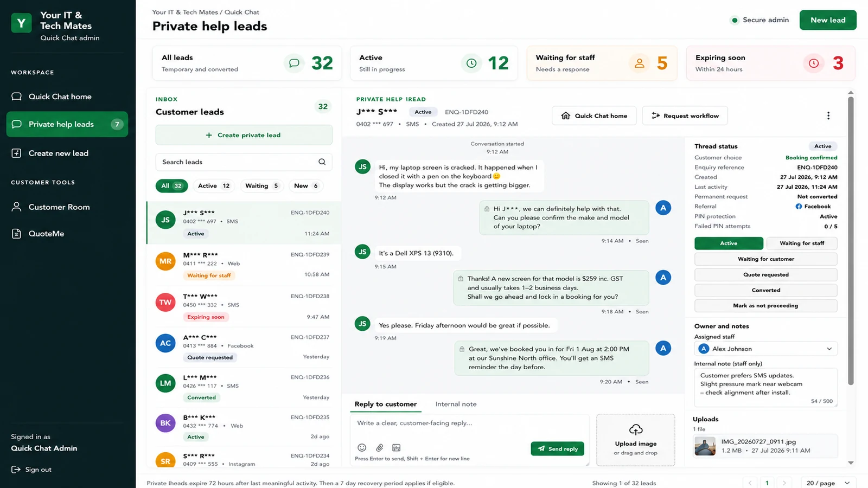Click the emoji icon in reply composer

tap(362, 448)
